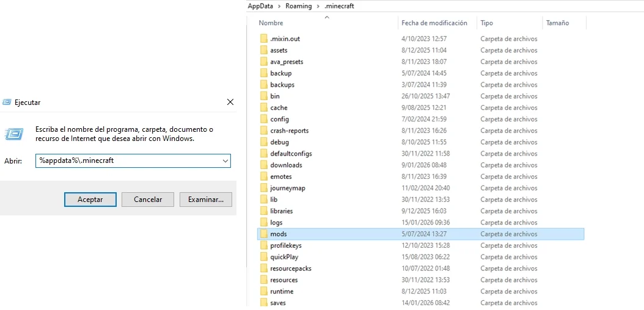Image resolution: width=644 pixels, height=310 pixels.
Task: Click the date 5/07/2024 13:27 of mods
Action: [x=424, y=234]
